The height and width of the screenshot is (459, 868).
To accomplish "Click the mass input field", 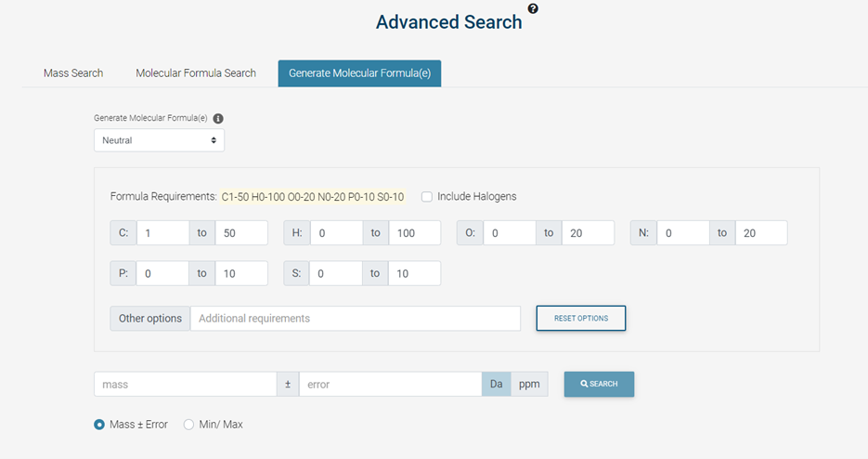I will 185,384.
